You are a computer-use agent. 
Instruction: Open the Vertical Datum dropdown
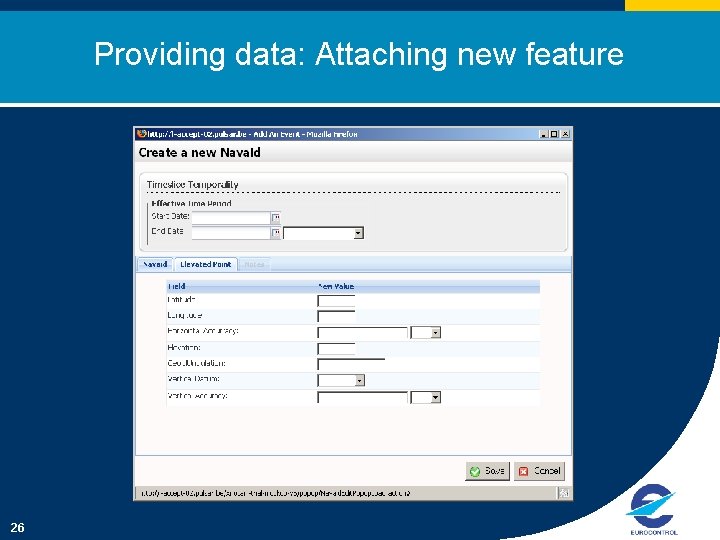pyautogui.click(x=341, y=380)
